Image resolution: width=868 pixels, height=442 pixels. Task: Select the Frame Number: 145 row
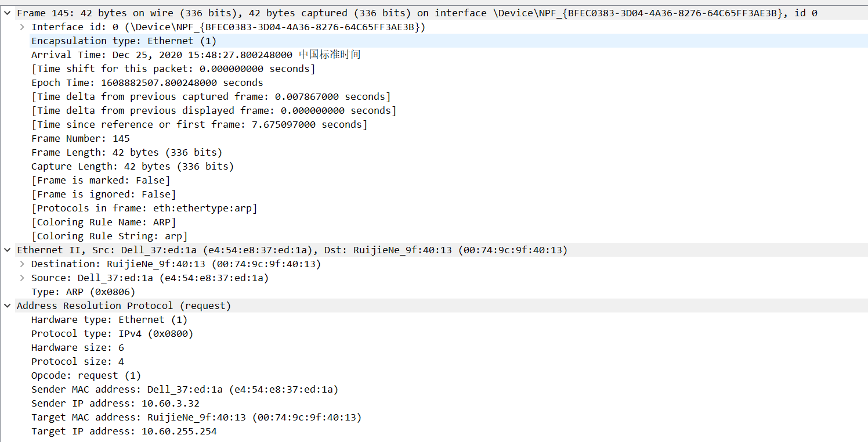pyautogui.click(x=87, y=138)
